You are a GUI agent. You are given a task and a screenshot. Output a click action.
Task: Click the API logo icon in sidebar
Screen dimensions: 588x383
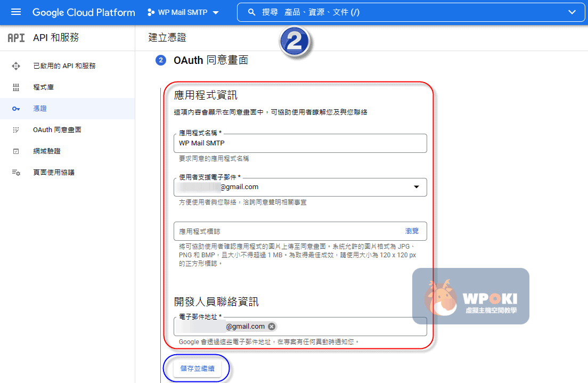(x=16, y=38)
